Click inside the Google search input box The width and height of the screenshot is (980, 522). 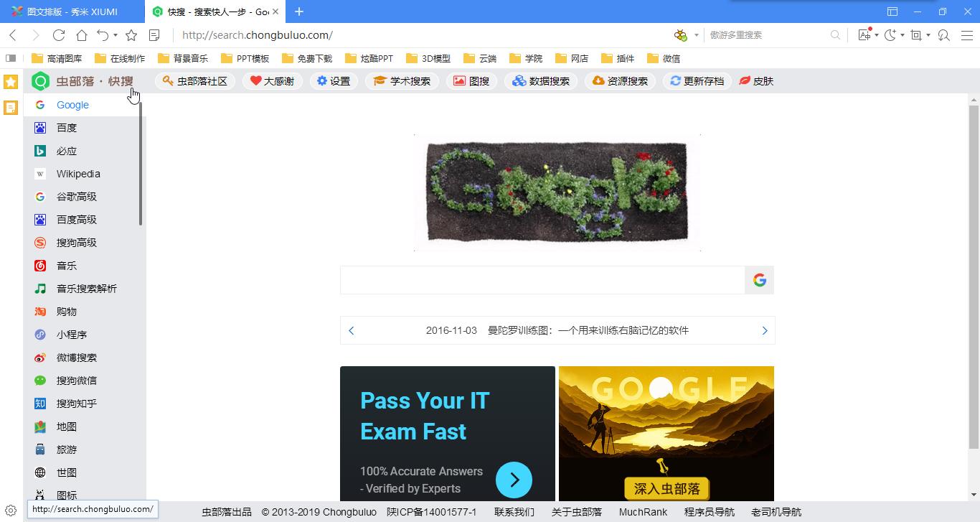(542, 280)
